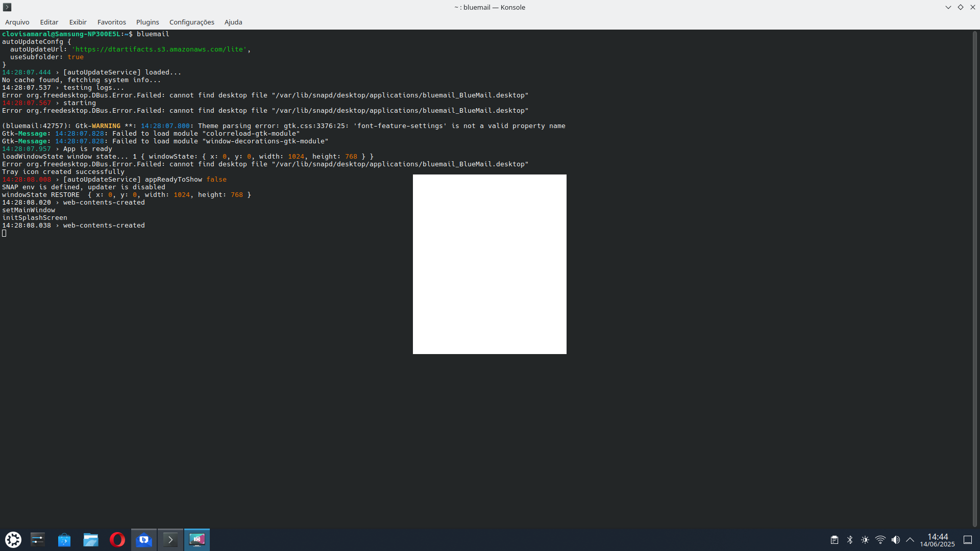Open the Ajuda menu

point(233,22)
